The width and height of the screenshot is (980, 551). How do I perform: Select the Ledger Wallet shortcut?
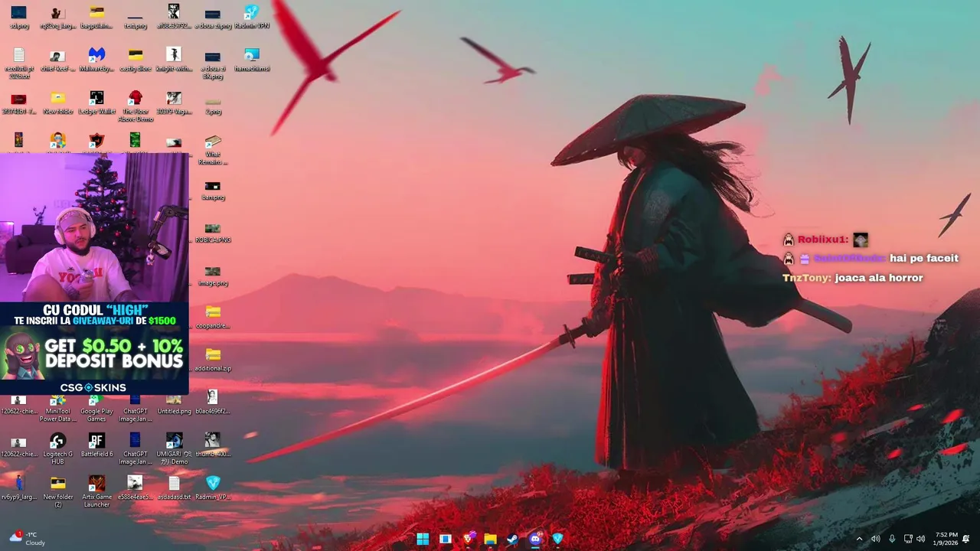click(x=96, y=103)
